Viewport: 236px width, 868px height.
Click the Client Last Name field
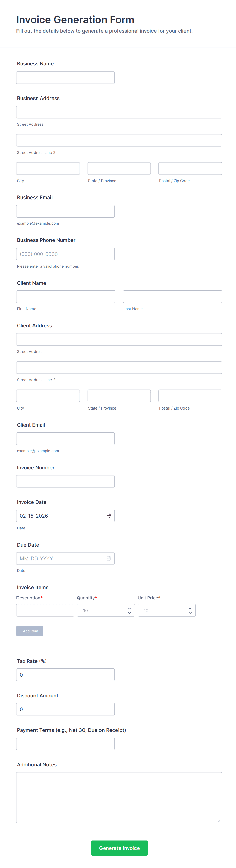[x=172, y=297]
